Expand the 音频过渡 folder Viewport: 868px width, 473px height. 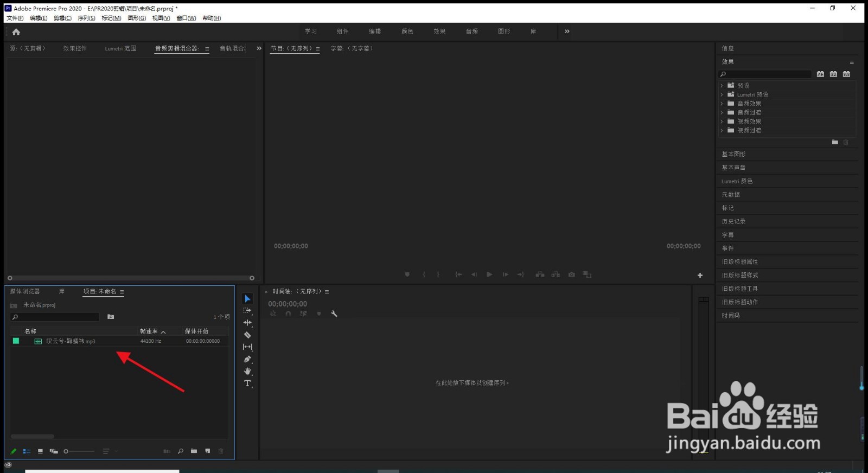coord(722,112)
